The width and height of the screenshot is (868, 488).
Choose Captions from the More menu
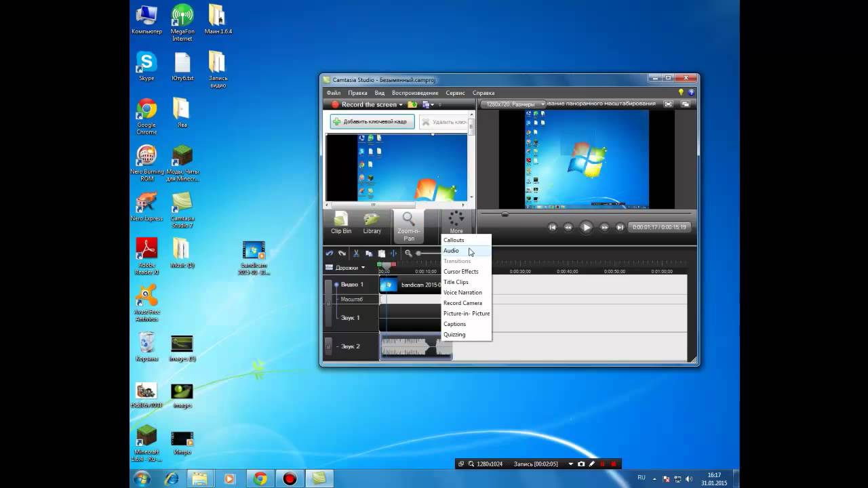click(466, 324)
